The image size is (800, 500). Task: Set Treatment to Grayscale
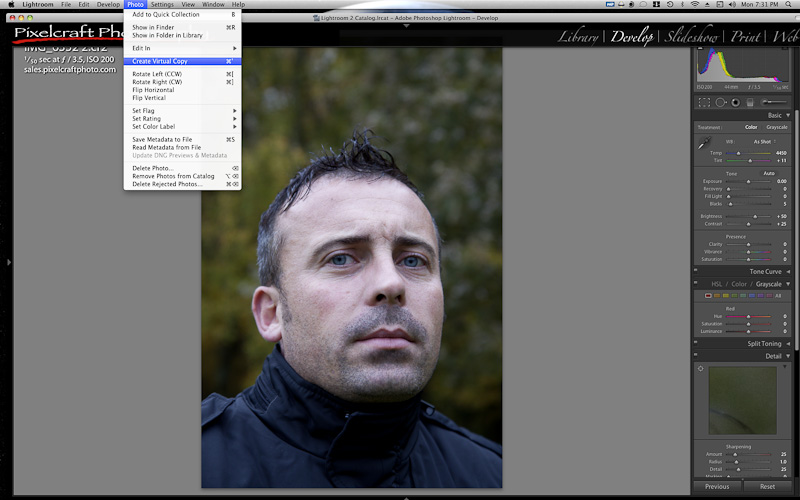[777, 127]
